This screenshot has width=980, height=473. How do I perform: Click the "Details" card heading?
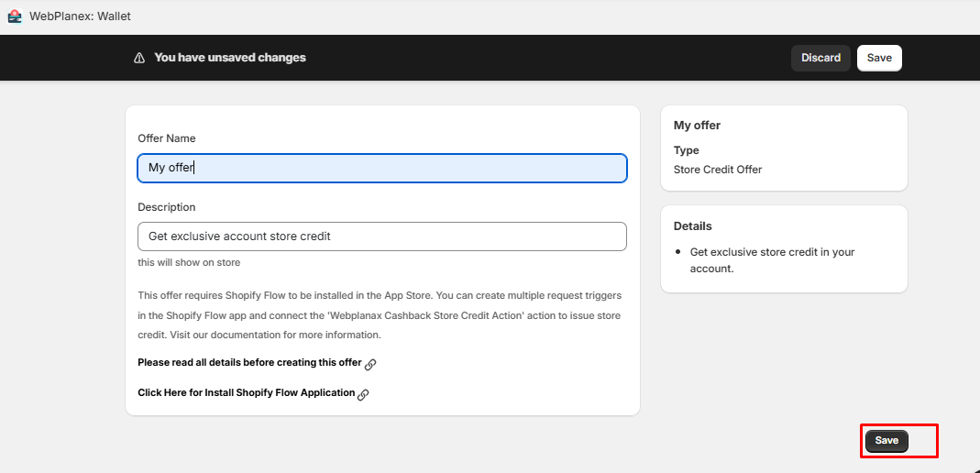pos(692,226)
